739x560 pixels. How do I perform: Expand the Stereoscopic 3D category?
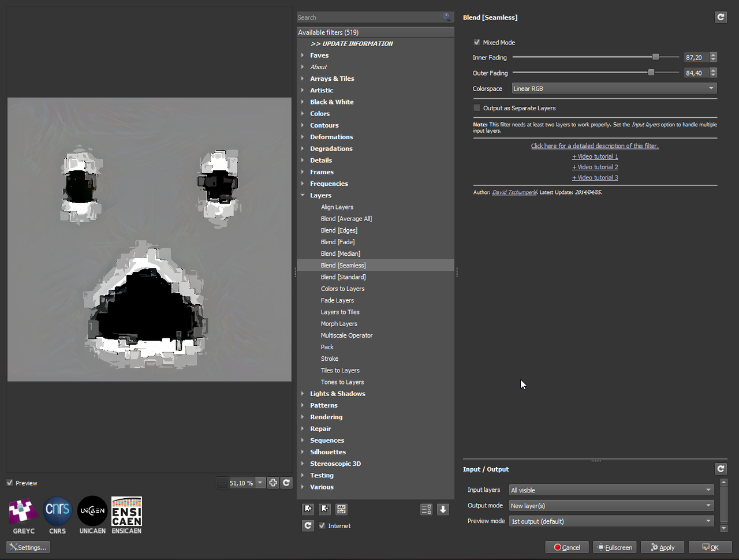click(303, 464)
